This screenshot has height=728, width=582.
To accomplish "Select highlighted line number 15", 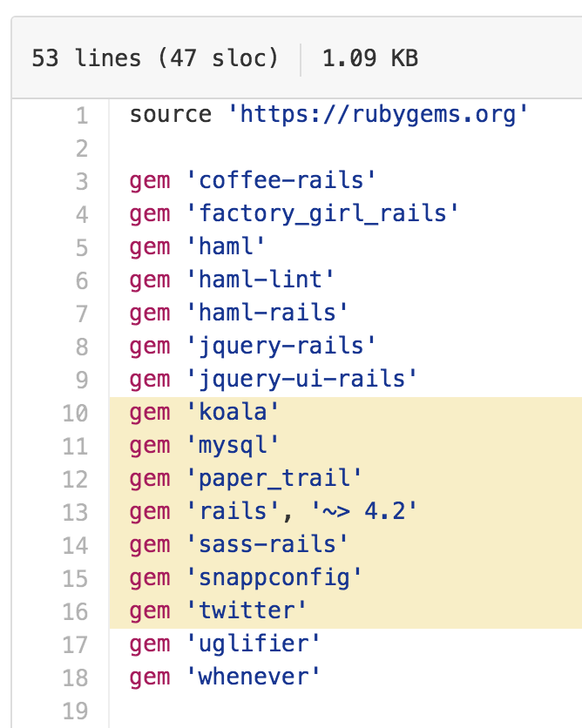I will point(75,578).
